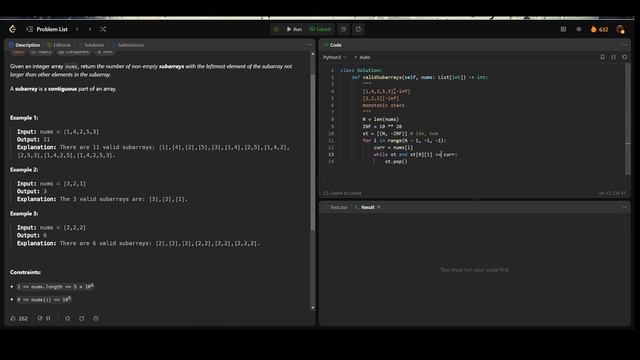Viewport: 640px width, 360px height.
Task: Open Description panel more options menu
Action: 309,45
